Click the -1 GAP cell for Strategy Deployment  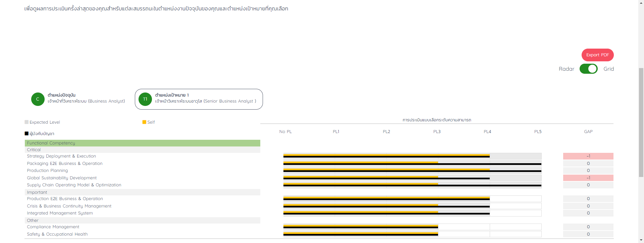coord(588,156)
